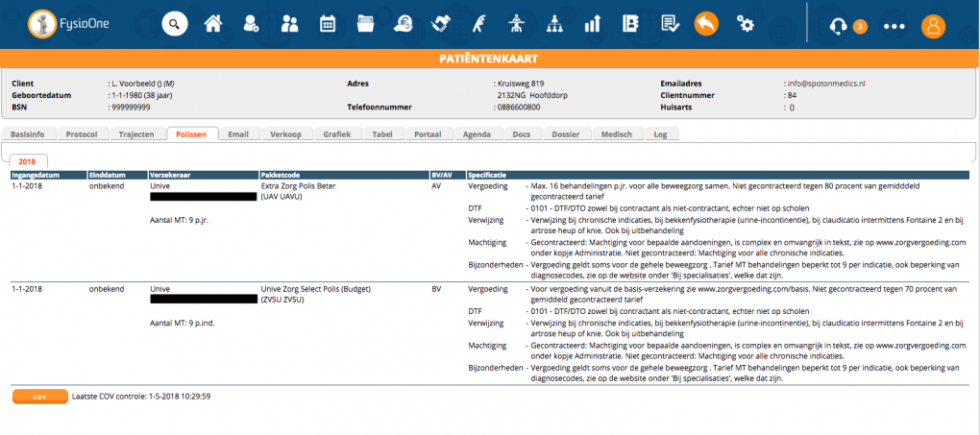Switch to the Grafiek tab
Screen dimensions: 980x435
coord(337,134)
